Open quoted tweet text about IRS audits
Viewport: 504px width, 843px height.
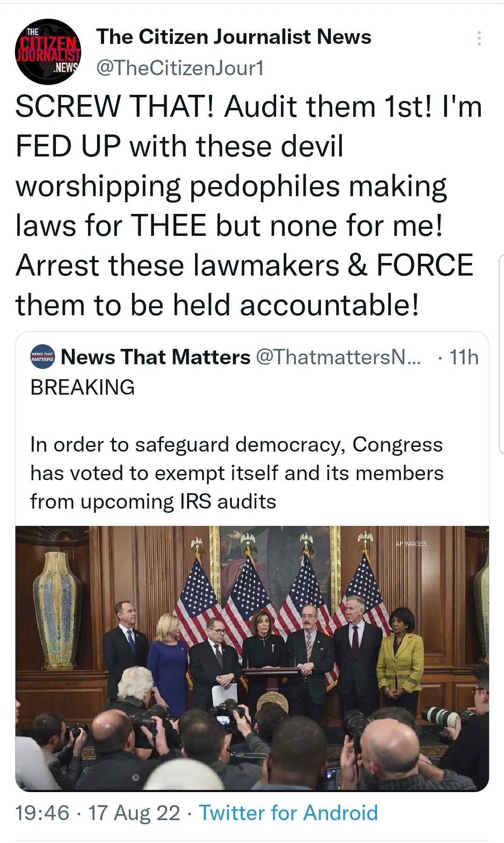click(237, 473)
